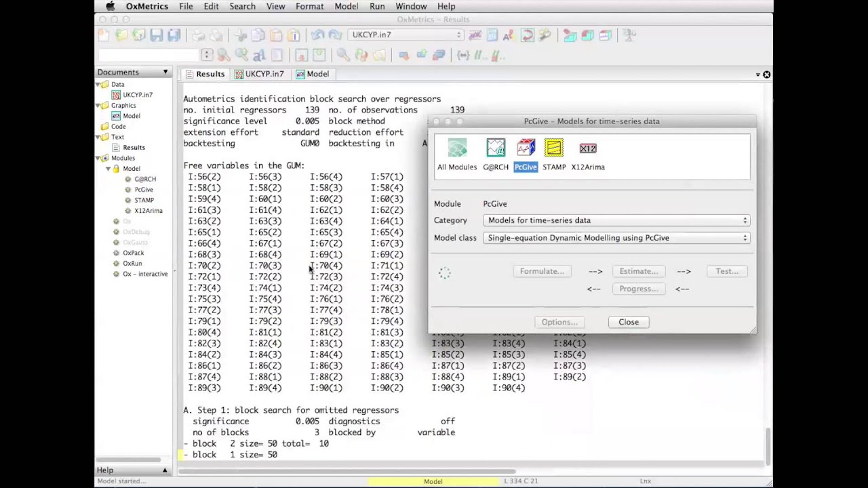Close the current document tab with X
868x488 pixels.
coord(766,75)
